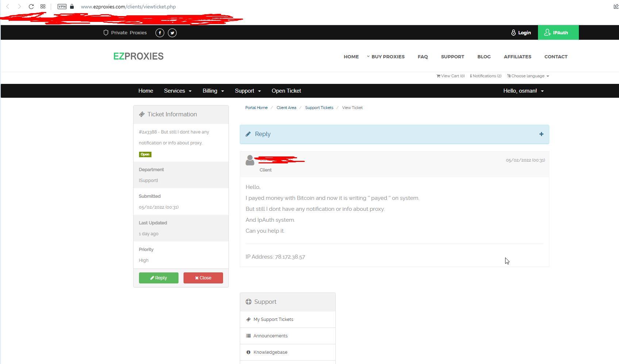The height and width of the screenshot is (364, 619).
Task: Open the FAQ page
Action: click(x=423, y=57)
